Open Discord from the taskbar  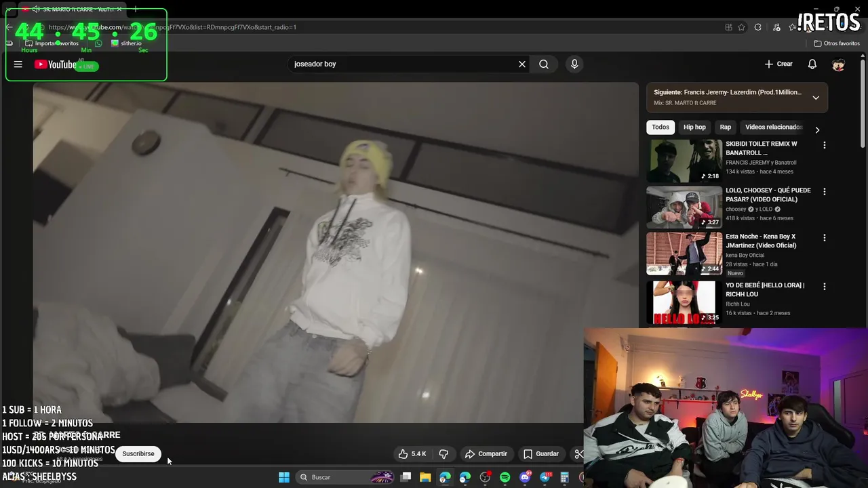(525, 477)
